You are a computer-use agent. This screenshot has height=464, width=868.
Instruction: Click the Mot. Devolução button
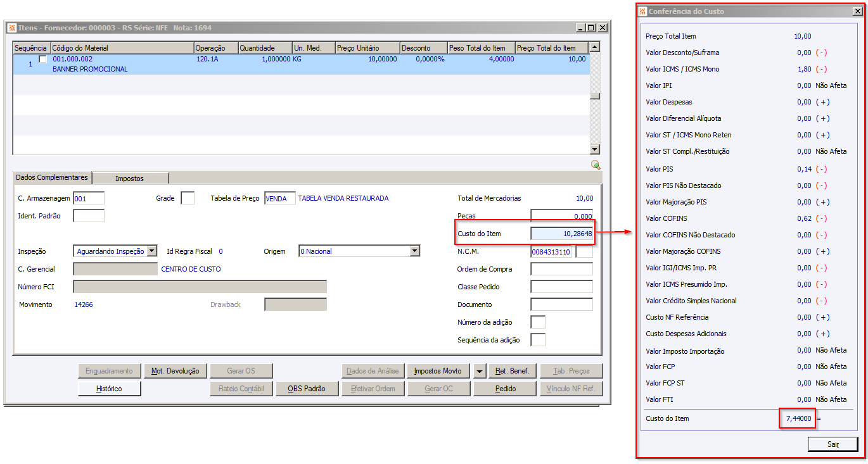click(175, 371)
